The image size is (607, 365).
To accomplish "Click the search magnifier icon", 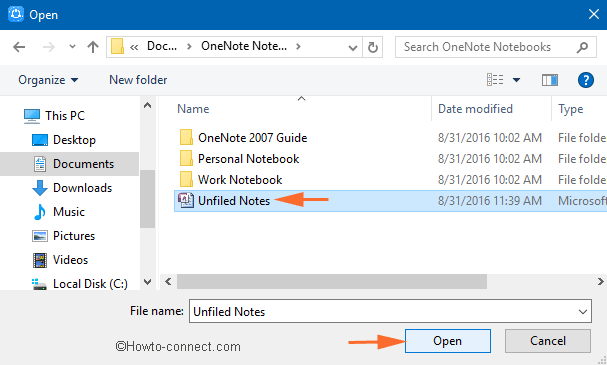I will click(582, 47).
